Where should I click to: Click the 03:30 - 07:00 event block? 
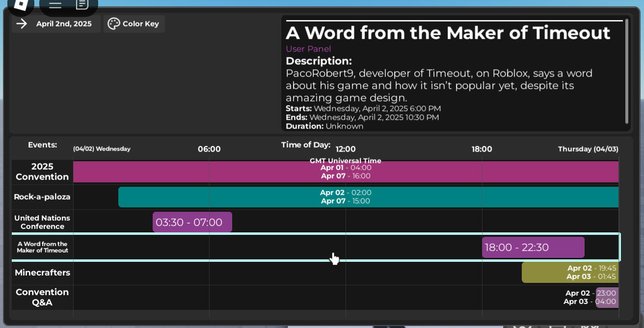(x=192, y=223)
